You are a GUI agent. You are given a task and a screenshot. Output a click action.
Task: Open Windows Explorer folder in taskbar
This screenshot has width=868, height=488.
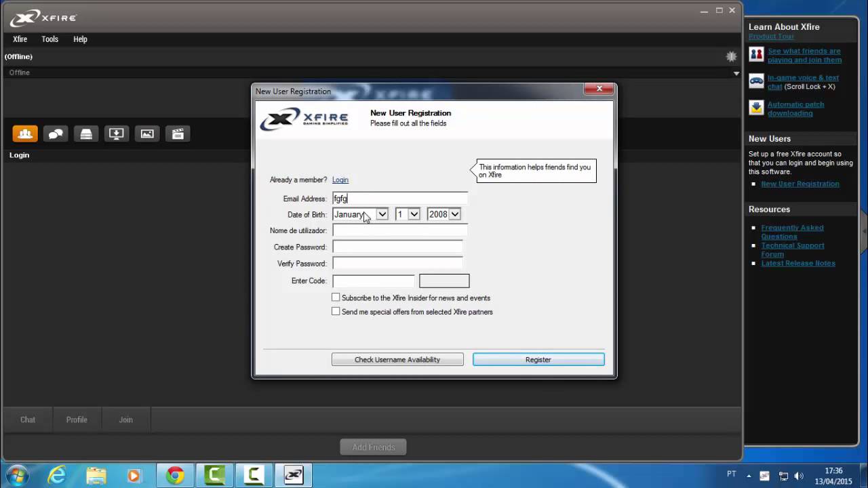(x=96, y=475)
